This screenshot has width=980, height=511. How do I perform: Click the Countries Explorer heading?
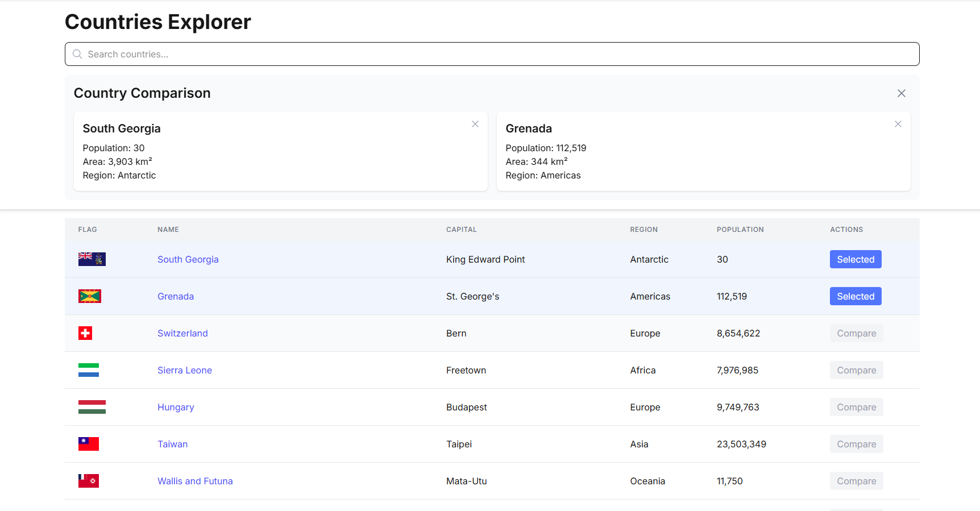(x=158, y=22)
